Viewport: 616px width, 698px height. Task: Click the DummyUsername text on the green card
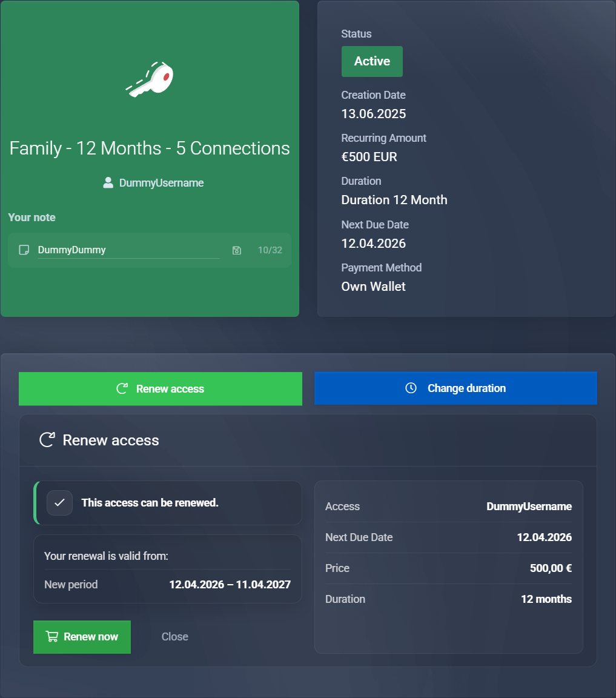pyautogui.click(x=162, y=183)
